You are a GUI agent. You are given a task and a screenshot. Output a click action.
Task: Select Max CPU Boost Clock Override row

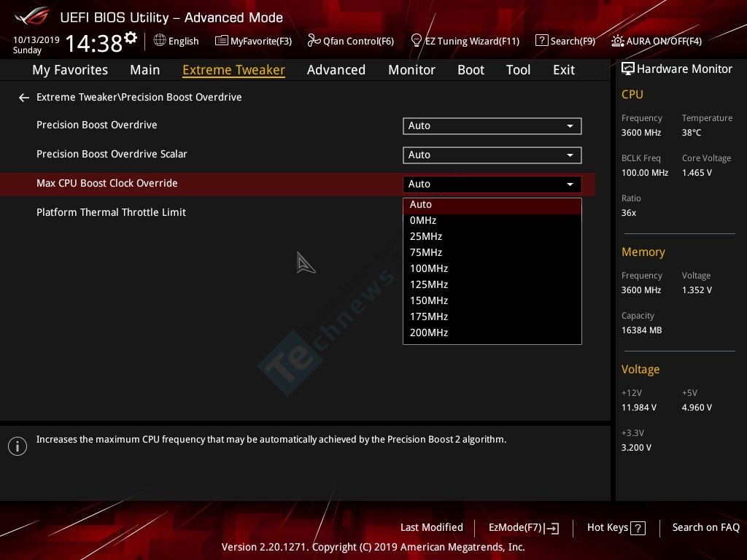298,184
